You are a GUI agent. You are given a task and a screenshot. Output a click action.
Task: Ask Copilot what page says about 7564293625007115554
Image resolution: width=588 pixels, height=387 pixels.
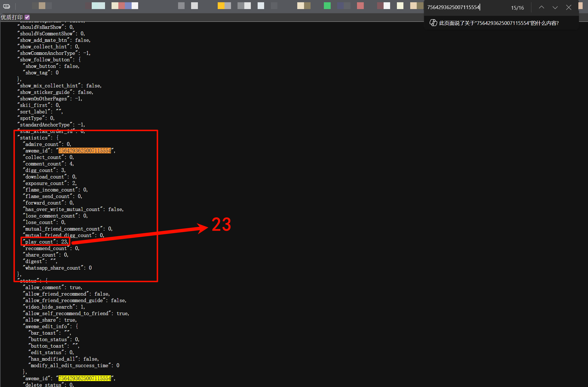coord(499,23)
